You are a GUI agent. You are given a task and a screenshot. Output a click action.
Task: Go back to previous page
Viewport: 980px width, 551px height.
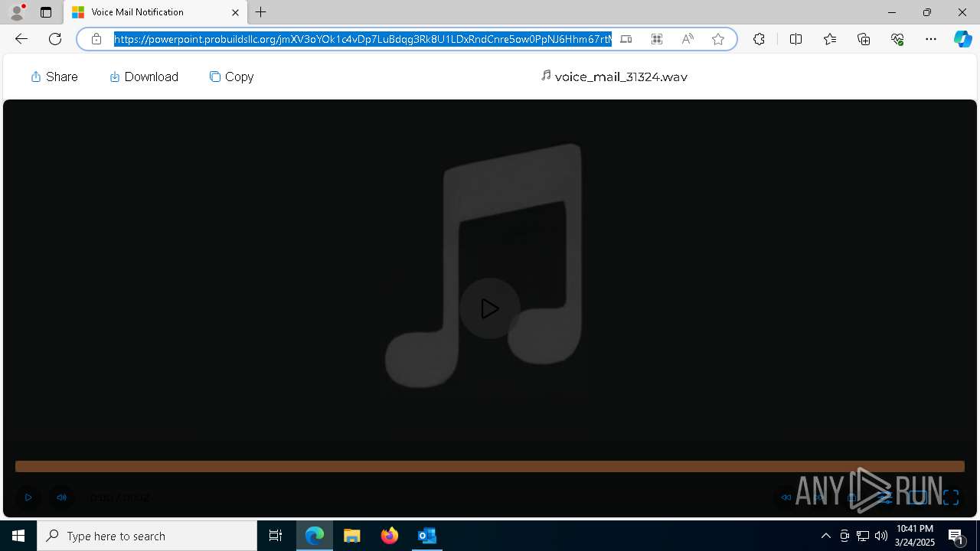pos(21,39)
